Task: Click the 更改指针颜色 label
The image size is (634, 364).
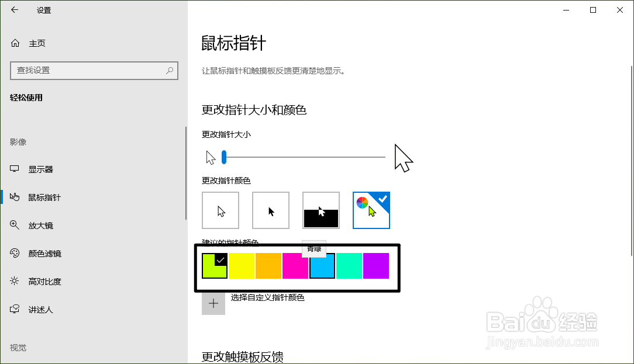Action: click(226, 181)
